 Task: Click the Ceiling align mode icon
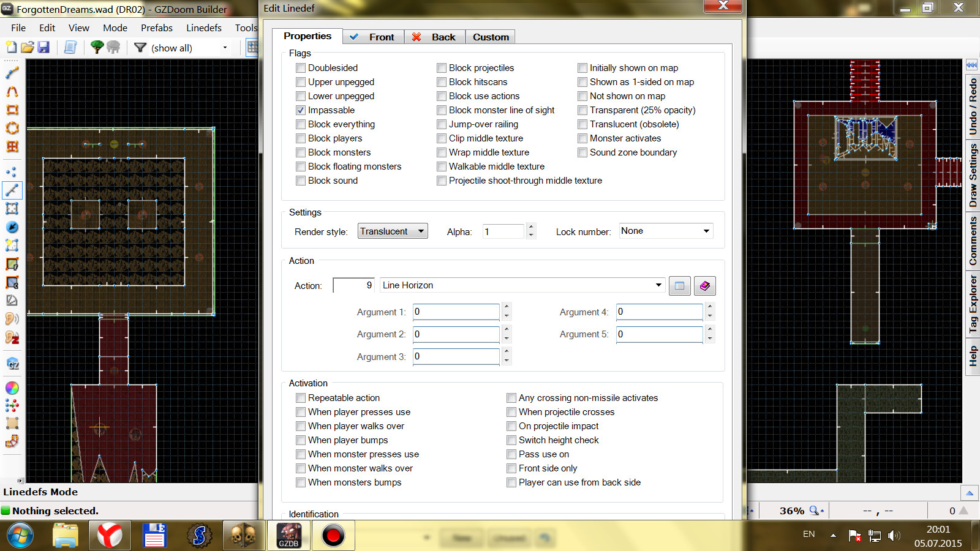tap(12, 283)
